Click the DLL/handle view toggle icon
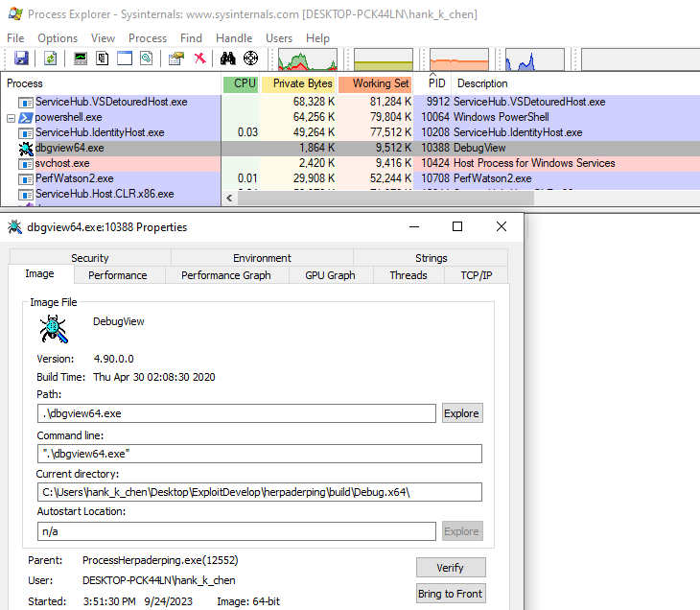The width and height of the screenshot is (700, 610). [147, 59]
